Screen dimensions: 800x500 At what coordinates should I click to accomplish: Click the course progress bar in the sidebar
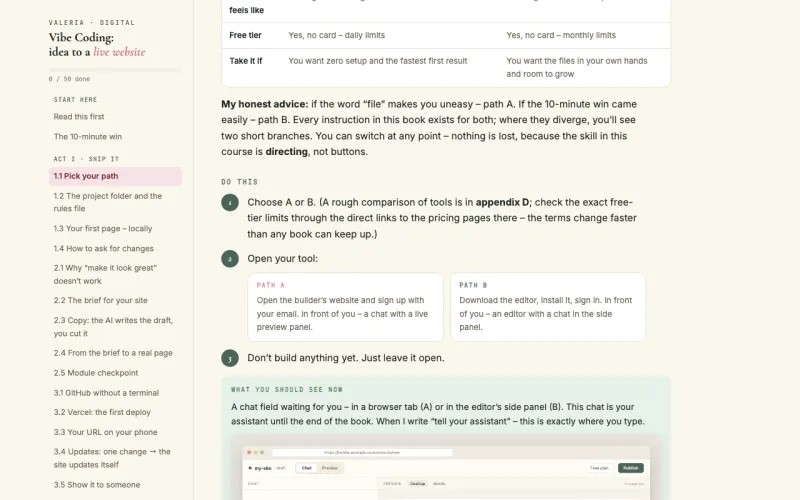(115, 70)
